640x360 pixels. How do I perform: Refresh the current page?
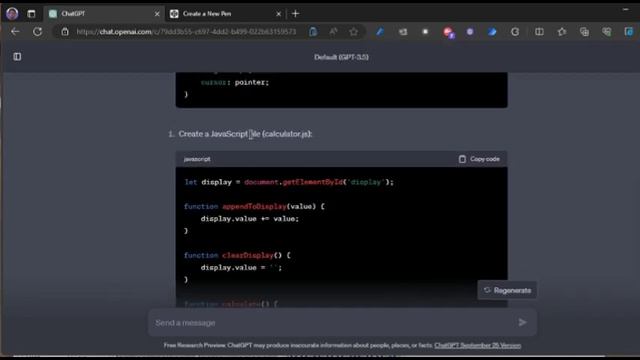click(37, 31)
